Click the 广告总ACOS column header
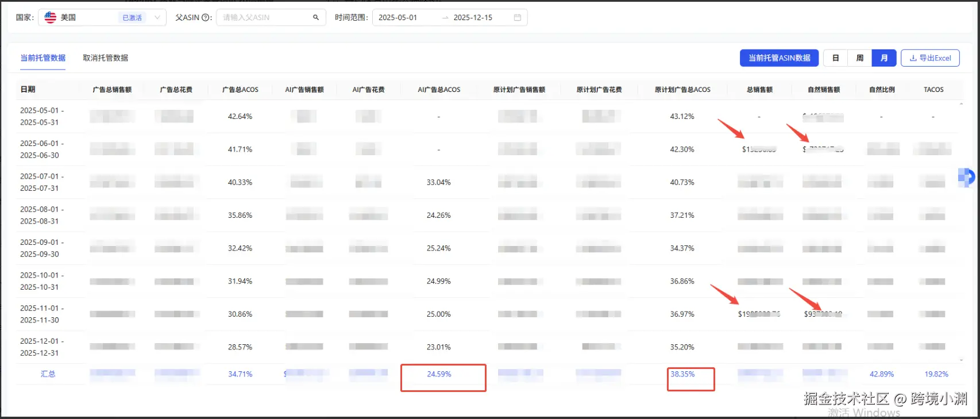 240,89
